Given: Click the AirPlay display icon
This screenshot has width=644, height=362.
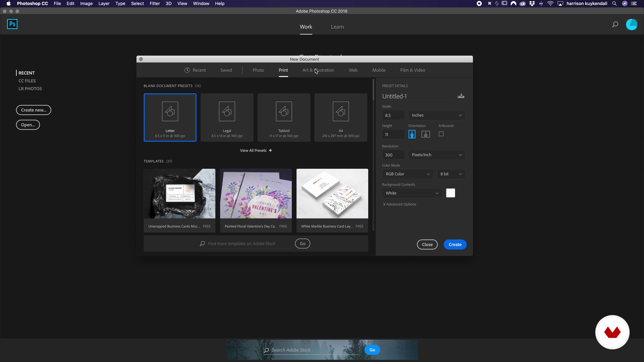Looking at the screenshot, I should pyautogui.click(x=560, y=4).
